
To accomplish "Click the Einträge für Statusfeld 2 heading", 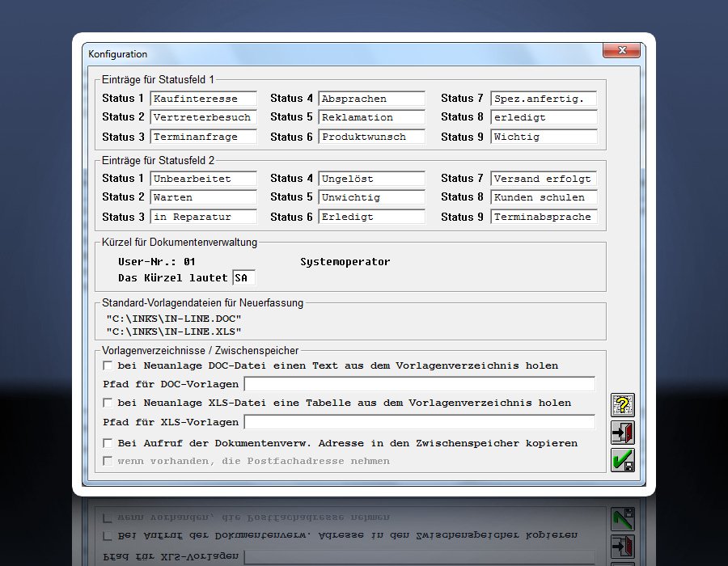I will [x=158, y=161].
